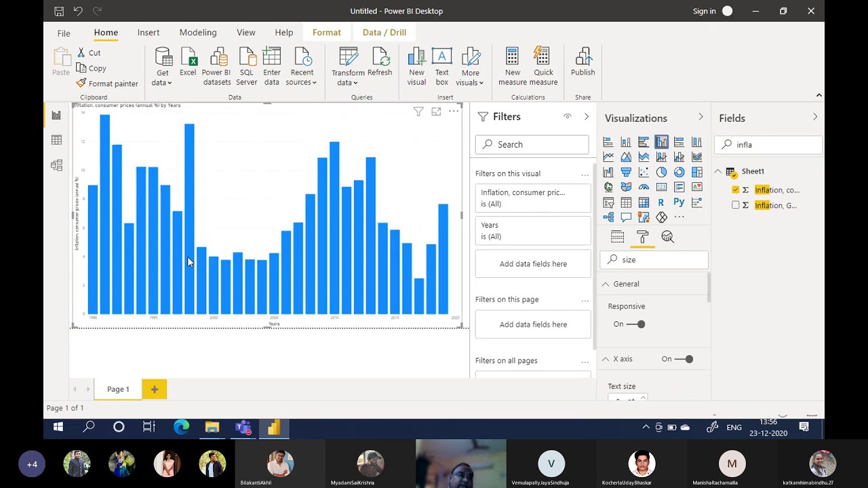The height and width of the screenshot is (488, 868).
Task: Open the Analytics magnifier tab
Action: [x=667, y=237]
